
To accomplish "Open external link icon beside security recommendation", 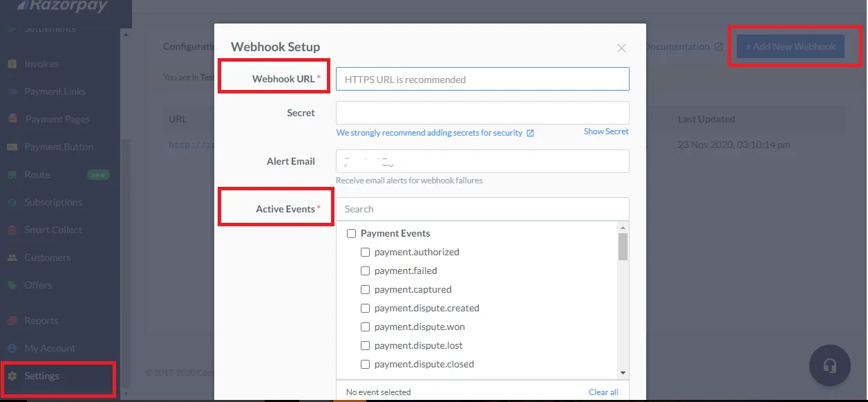I will (530, 133).
